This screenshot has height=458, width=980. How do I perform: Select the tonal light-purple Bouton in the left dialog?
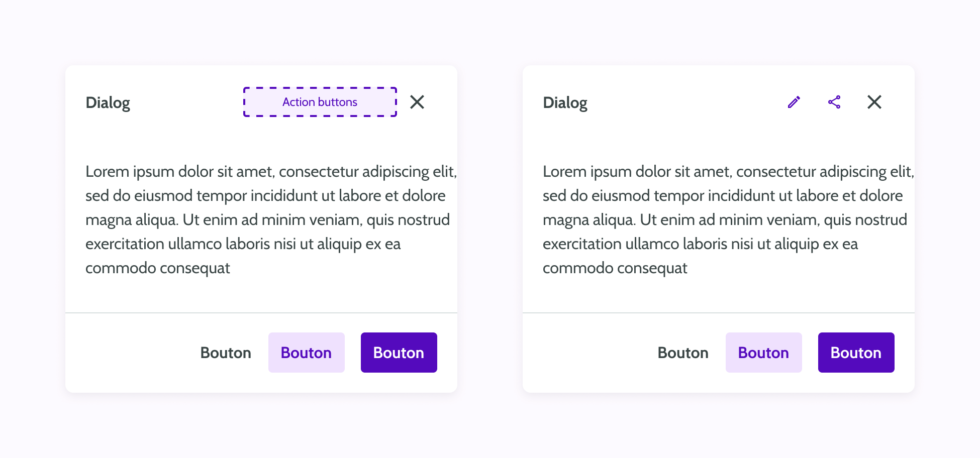(x=306, y=352)
